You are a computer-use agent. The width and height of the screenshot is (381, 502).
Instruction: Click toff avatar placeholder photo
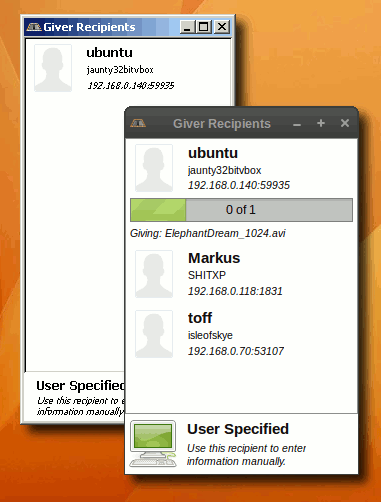154,334
